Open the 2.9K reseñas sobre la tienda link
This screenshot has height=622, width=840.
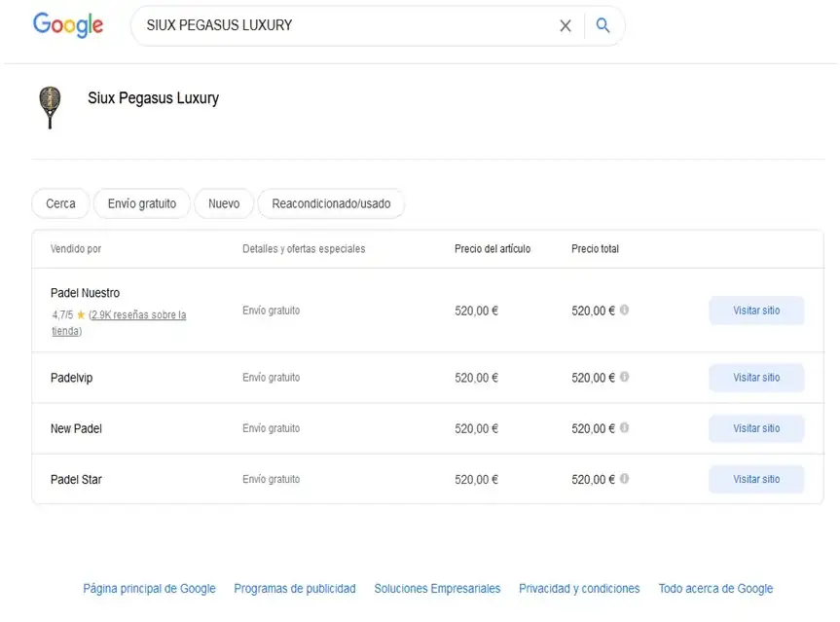(136, 314)
